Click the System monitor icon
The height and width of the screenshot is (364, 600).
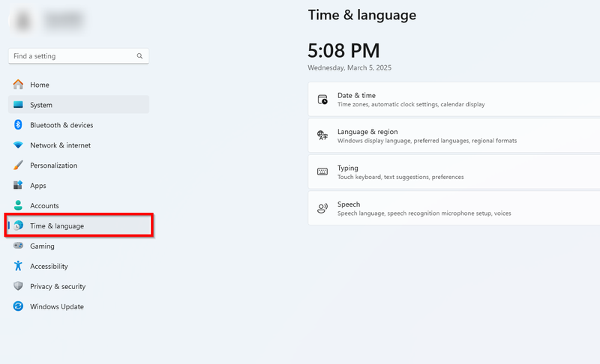click(18, 105)
